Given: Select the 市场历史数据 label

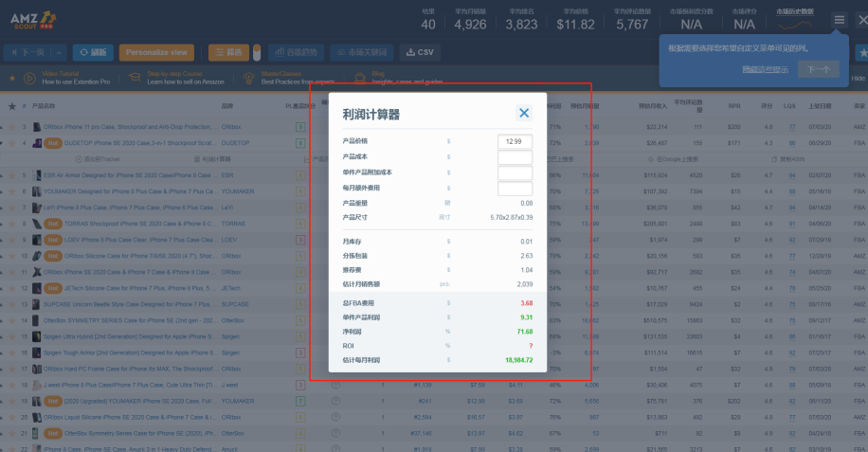Looking at the screenshot, I should (795, 11).
